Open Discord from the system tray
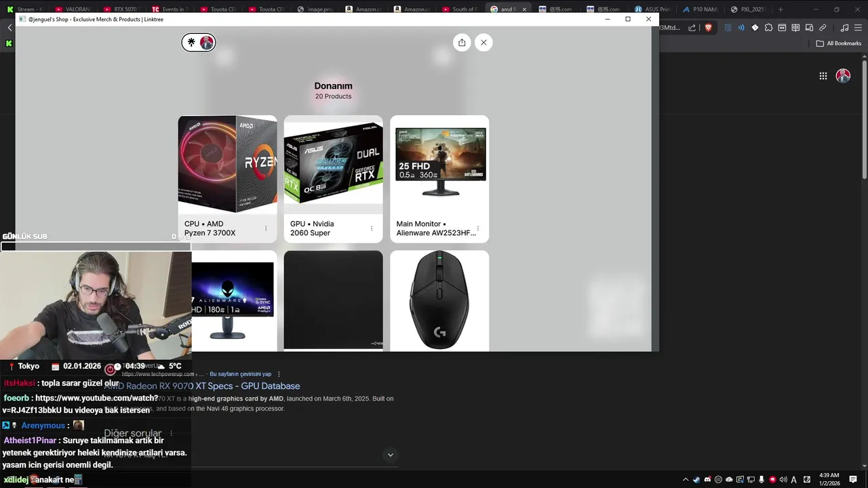 tap(707, 480)
